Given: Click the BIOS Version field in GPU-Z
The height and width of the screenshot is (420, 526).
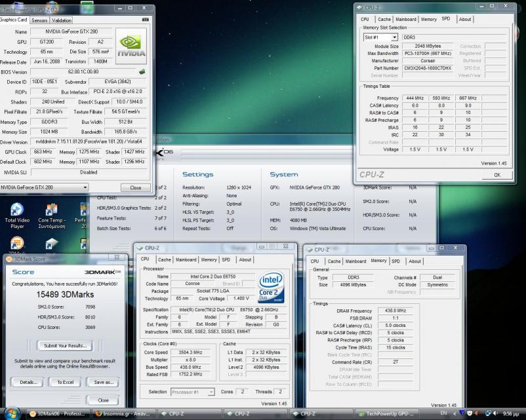Looking at the screenshot, I should (x=83, y=71).
